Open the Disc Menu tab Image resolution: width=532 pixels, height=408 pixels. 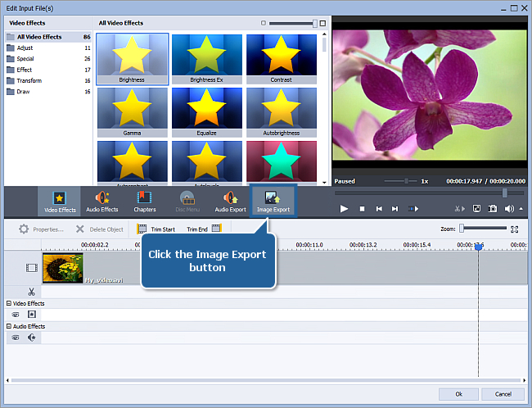187,202
